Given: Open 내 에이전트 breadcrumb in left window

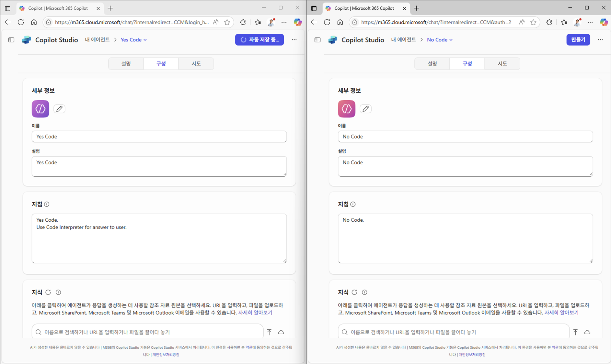Looking at the screenshot, I should pyautogui.click(x=97, y=39).
